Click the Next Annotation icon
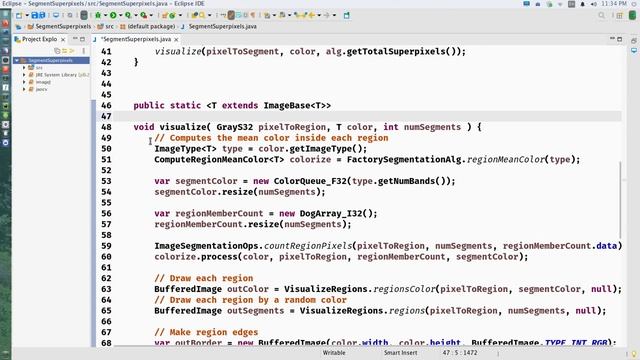Screen dimensions: 640x360 [267, 16]
